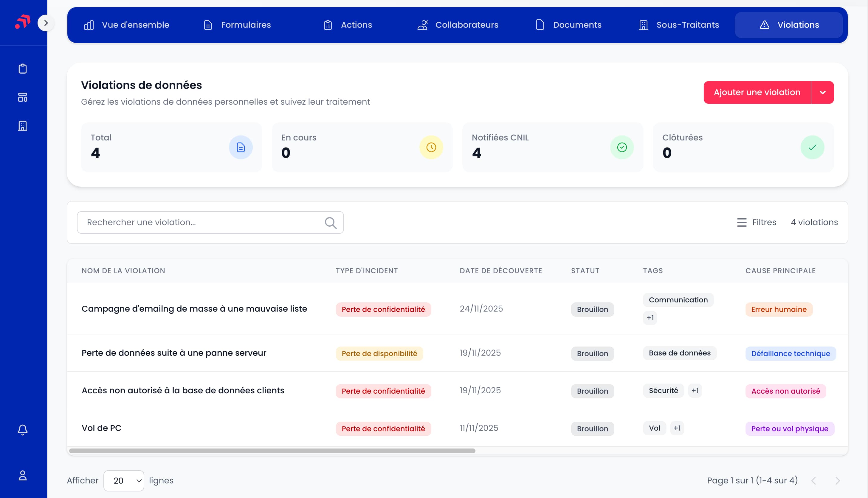868x498 pixels.
Task: Click the En cours clock icon
Action: [431, 147]
